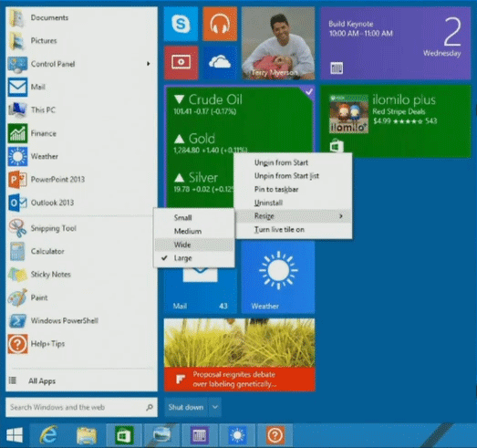The width and height of the screenshot is (477, 448).
Task: Choose Unpin from Start list
Action: click(x=294, y=176)
